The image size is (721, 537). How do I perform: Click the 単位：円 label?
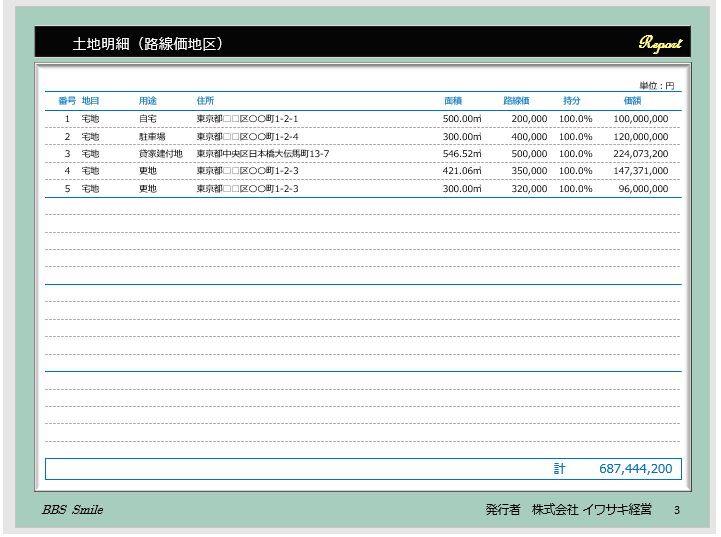click(x=657, y=86)
